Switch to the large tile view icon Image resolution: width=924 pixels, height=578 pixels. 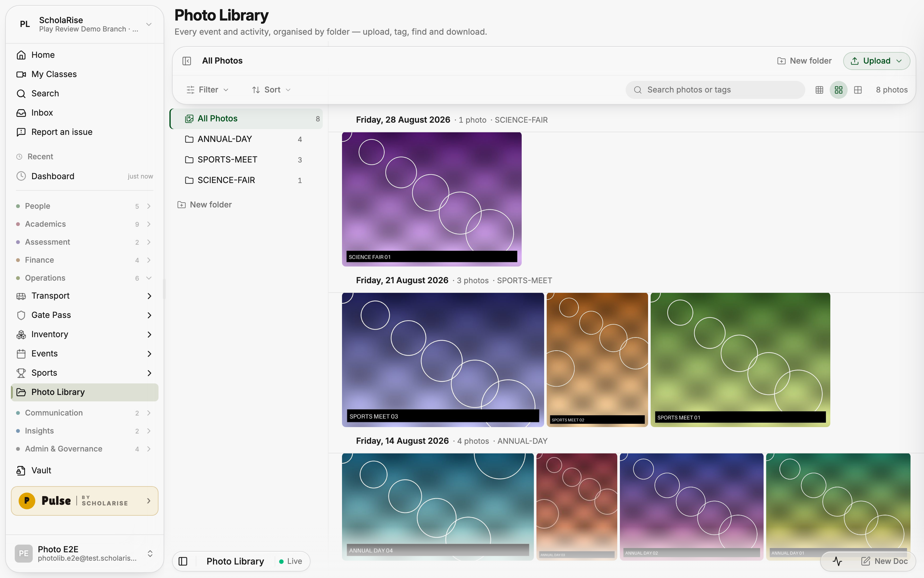[x=858, y=90]
